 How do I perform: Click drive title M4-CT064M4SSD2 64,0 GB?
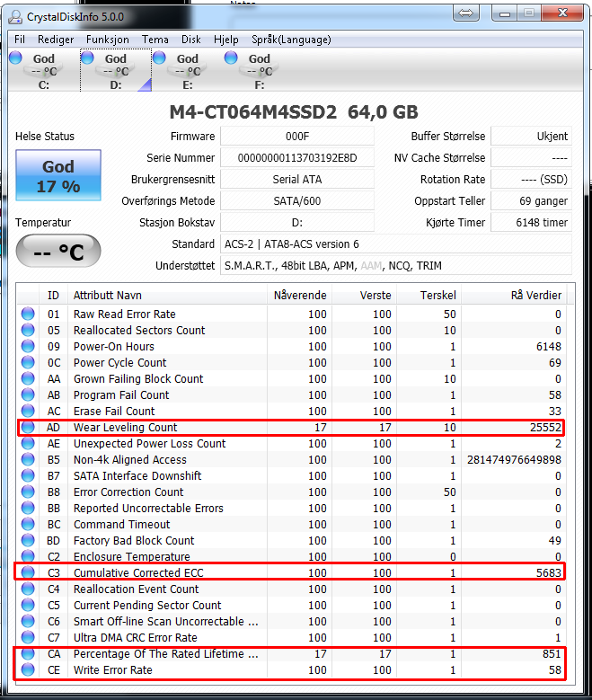[x=294, y=112]
